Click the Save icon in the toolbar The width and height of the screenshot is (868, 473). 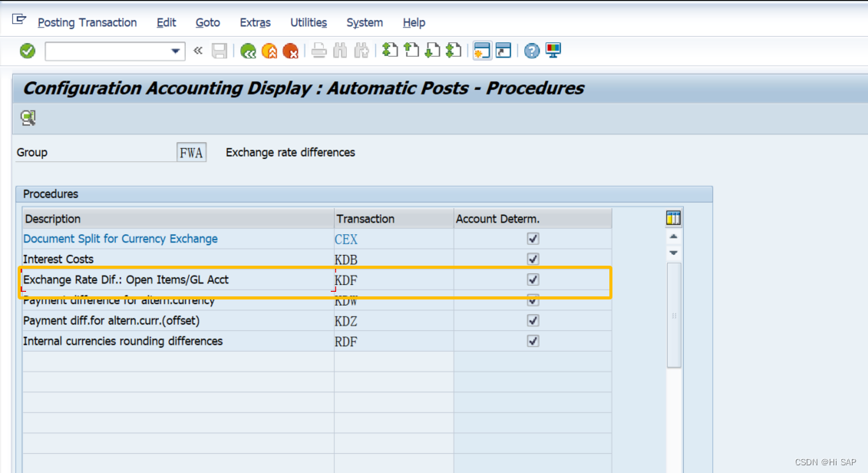click(220, 50)
